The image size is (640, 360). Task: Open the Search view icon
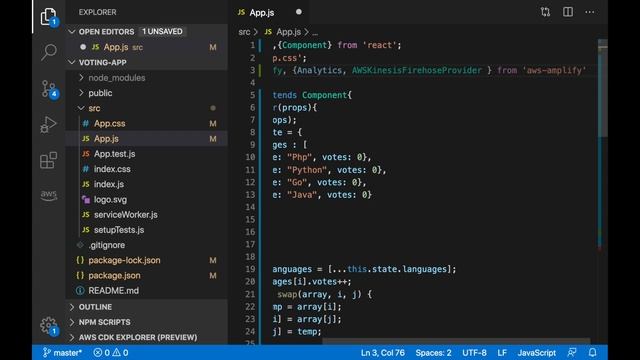(49, 52)
